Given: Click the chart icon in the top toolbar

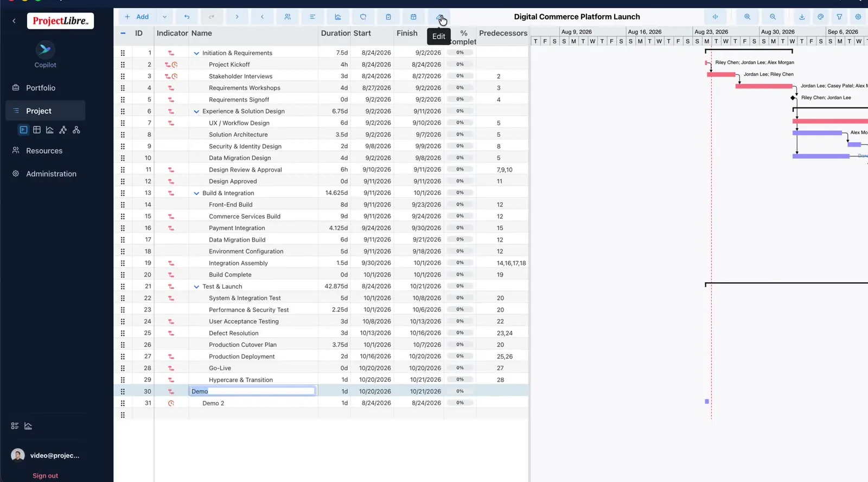Looking at the screenshot, I should [338, 17].
